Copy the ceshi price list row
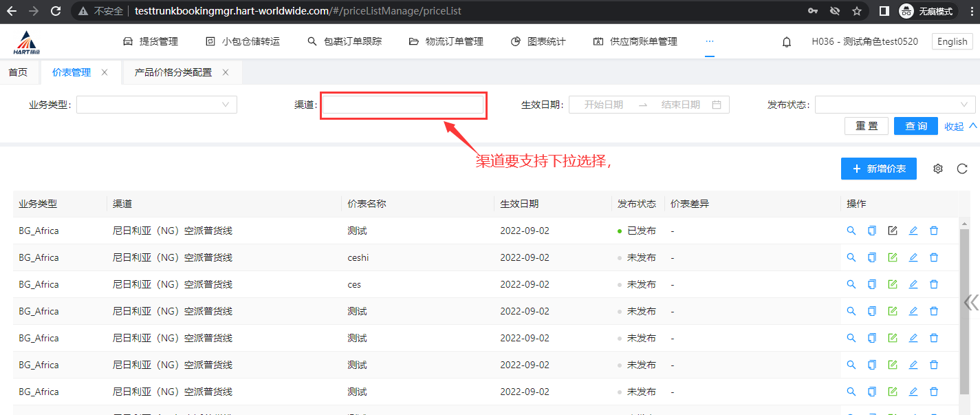The image size is (980, 415). (x=872, y=257)
